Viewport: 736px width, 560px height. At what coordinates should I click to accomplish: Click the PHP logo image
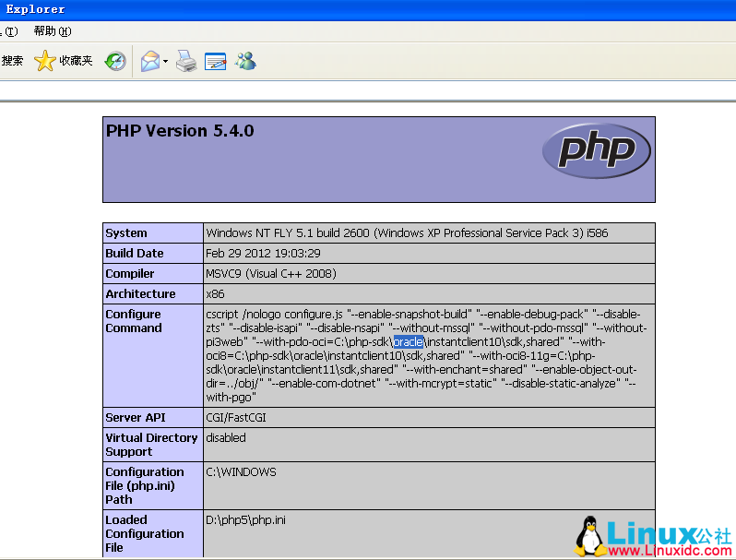pos(596,150)
